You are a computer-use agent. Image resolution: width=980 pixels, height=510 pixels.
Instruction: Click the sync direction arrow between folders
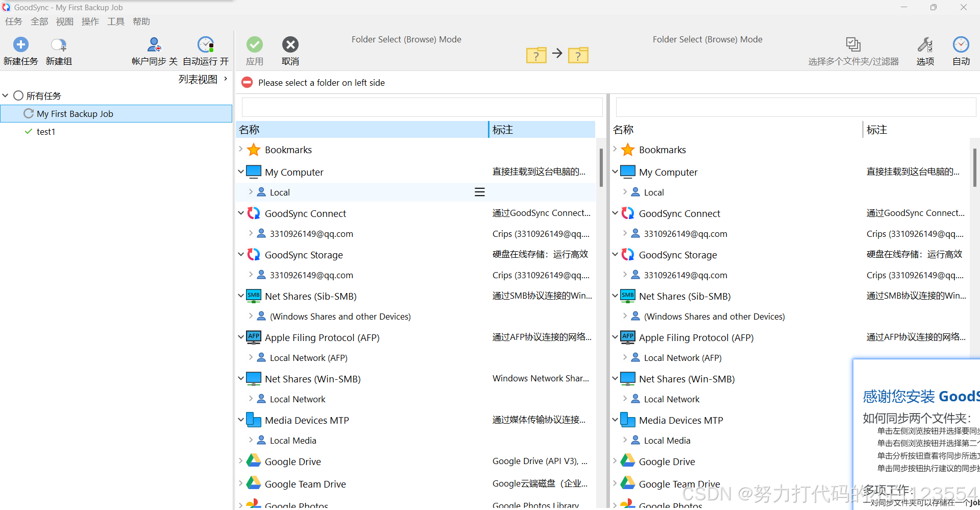[x=557, y=53]
